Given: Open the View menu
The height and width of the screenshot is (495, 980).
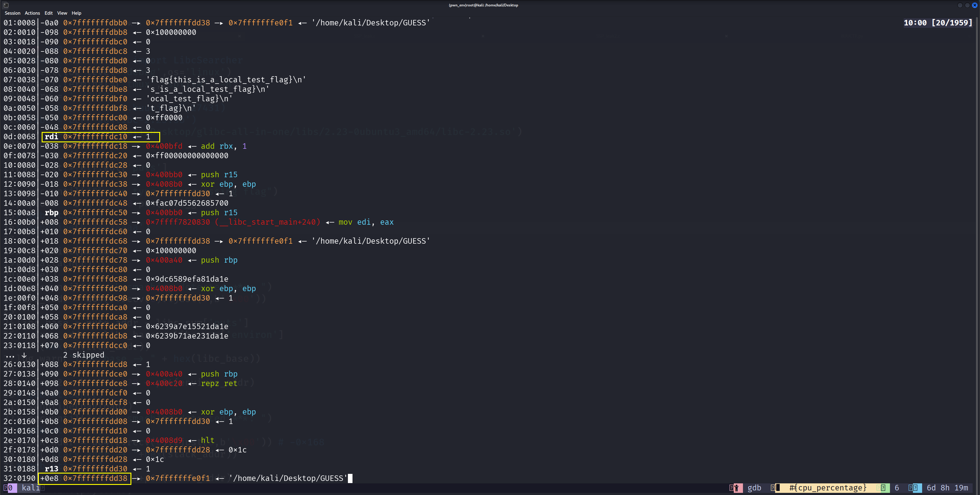Looking at the screenshot, I should [62, 13].
